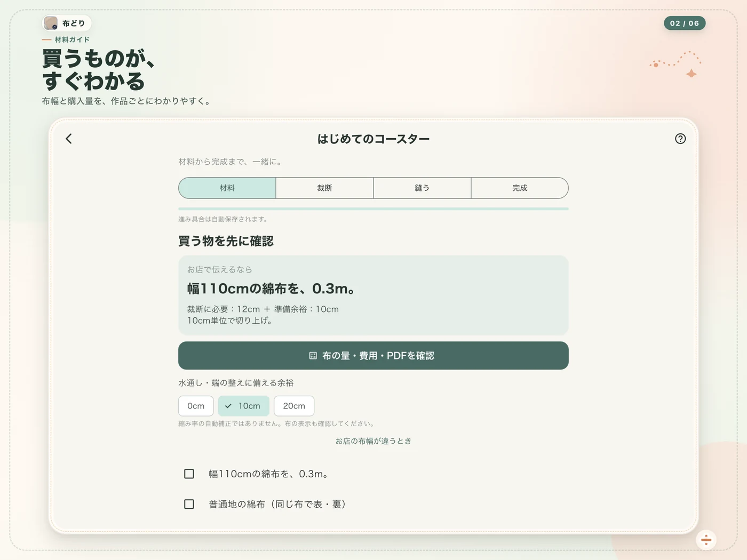The height and width of the screenshot is (560, 747).
Task: Click the 材料ガイド section label
Action: point(72,39)
